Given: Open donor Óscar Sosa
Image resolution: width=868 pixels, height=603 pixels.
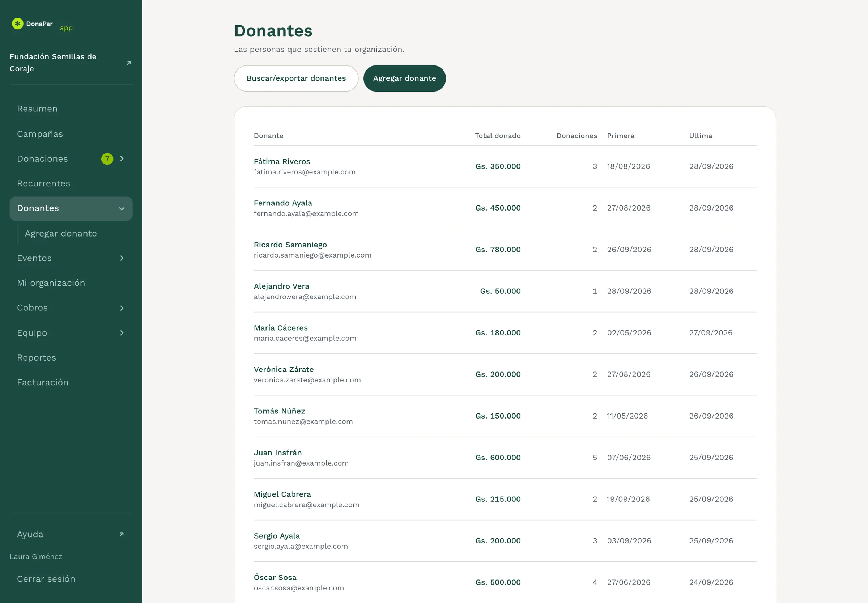Looking at the screenshot, I should [275, 577].
